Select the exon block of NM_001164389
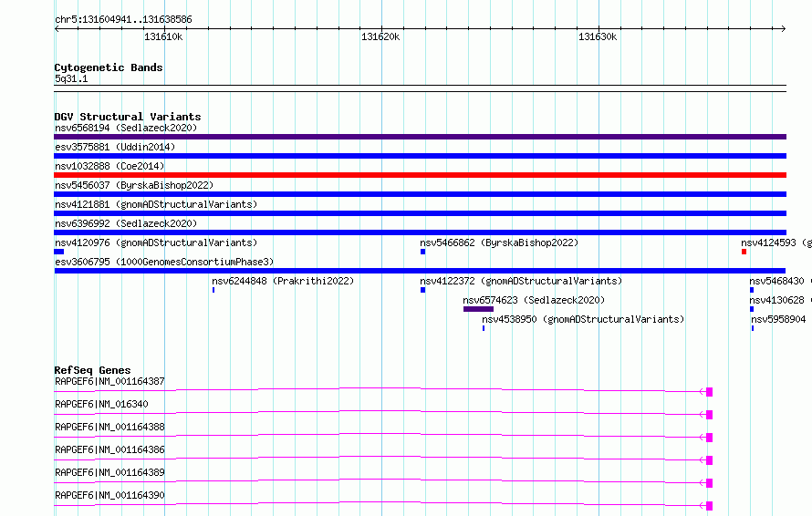This screenshot has height=516, width=812. click(710, 483)
